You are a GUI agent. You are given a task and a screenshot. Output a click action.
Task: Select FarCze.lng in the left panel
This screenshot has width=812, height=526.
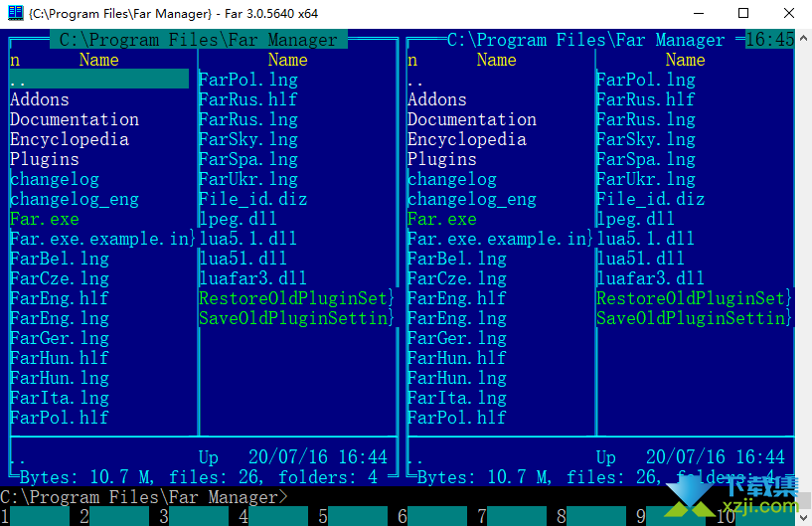(60, 278)
